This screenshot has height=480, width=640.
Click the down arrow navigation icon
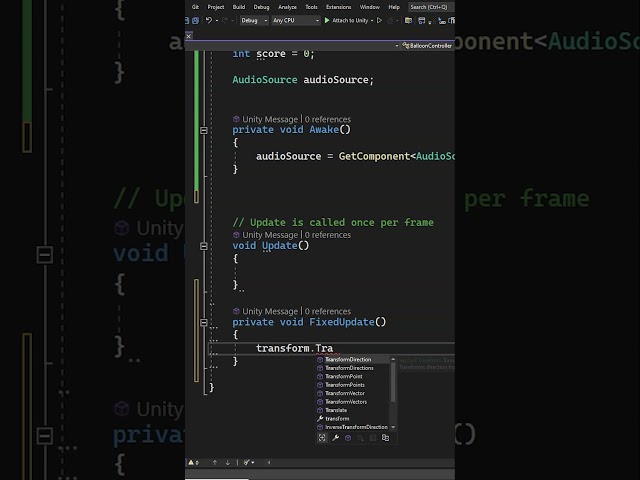click(227, 462)
